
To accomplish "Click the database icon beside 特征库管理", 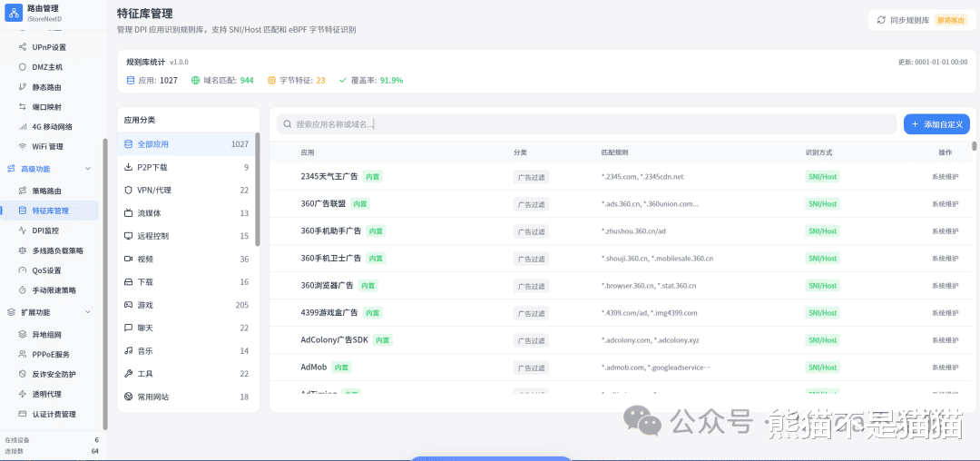I will point(23,211).
